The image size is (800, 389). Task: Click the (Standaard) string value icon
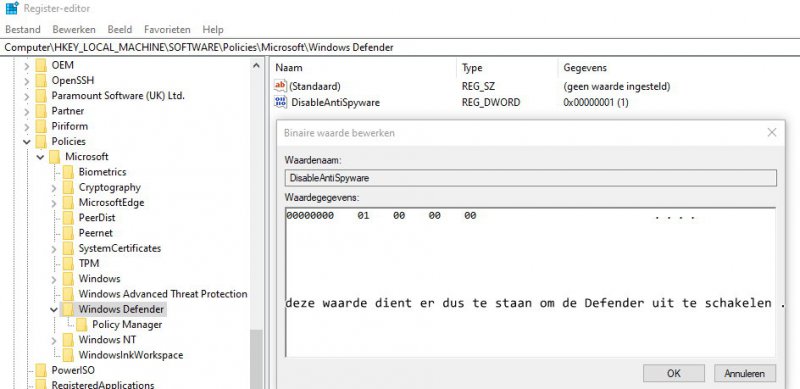(x=281, y=86)
